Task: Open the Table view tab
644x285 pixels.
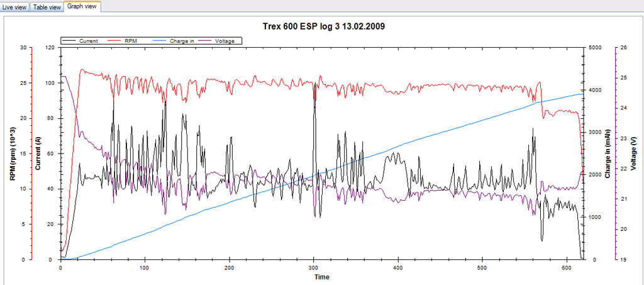Action: coord(47,7)
